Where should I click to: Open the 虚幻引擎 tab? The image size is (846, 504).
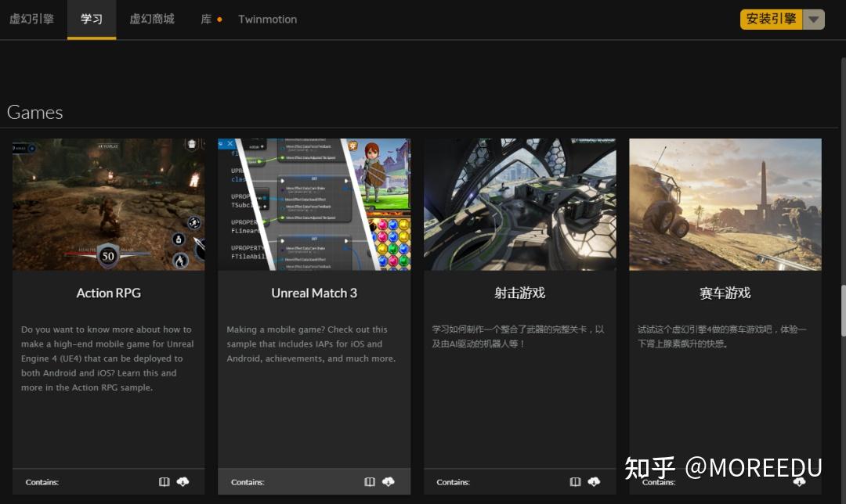32,20
